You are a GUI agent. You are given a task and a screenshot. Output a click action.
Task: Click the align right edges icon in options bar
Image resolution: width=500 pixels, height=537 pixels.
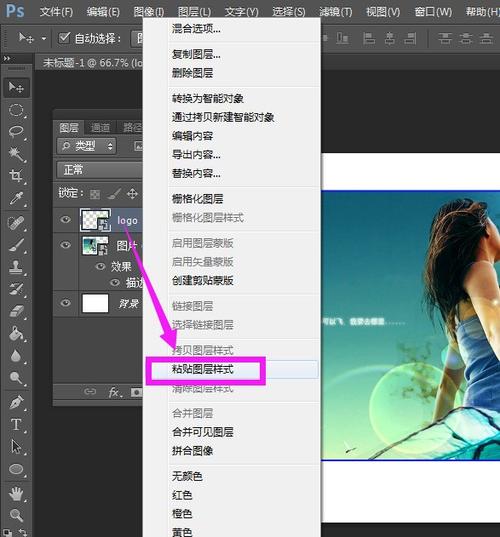pos(410,38)
